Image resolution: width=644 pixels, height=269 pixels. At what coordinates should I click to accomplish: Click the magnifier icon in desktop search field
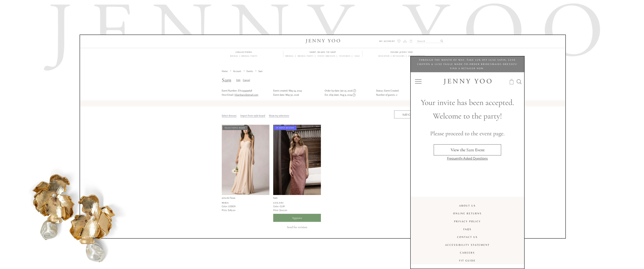click(441, 41)
